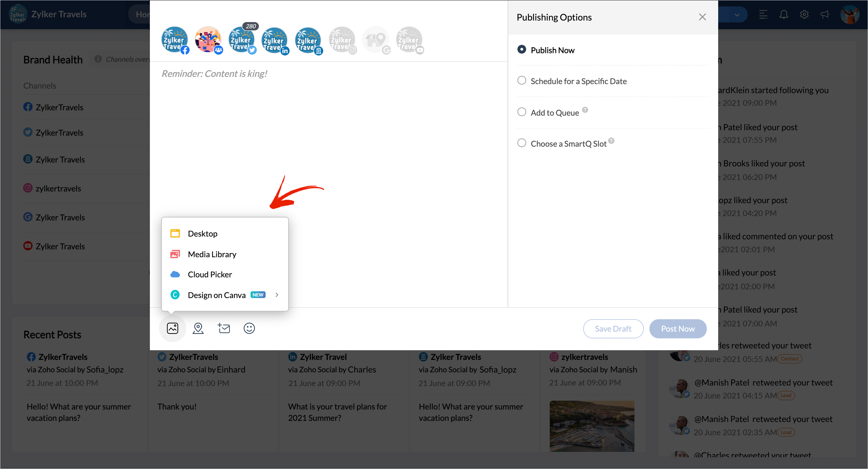Open Media Library from the menu
868x469 pixels.
(x=212, y=254)
